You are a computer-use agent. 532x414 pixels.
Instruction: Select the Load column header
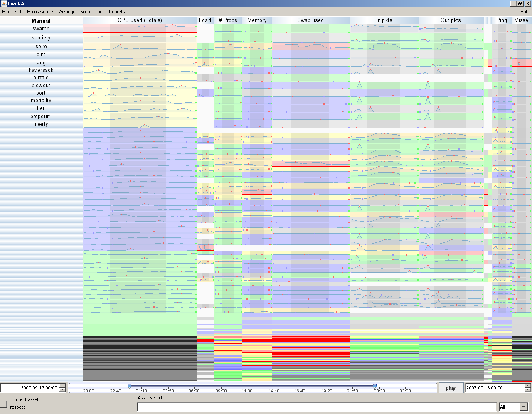(x=205, y=20)
